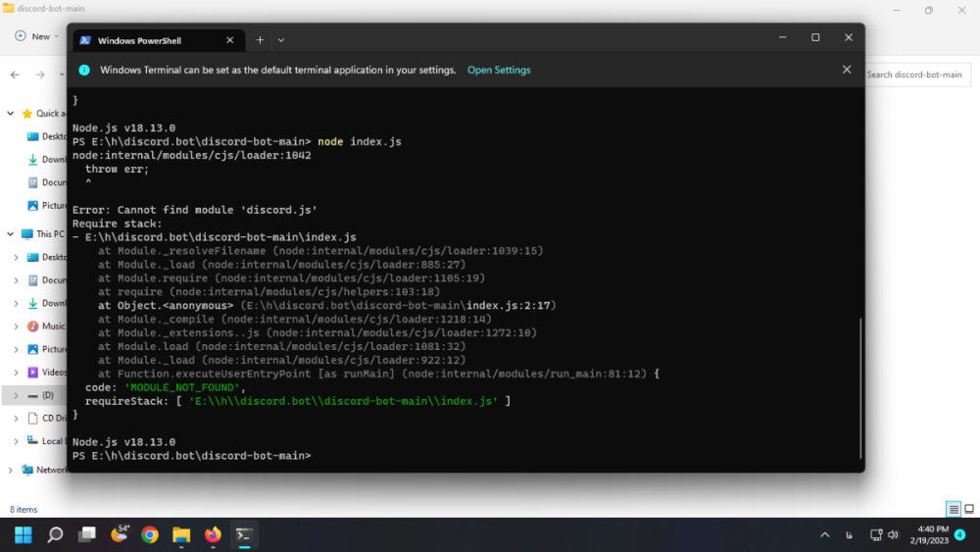Dismiss the default terminal notification banner

pyautogui.click(x=847, y=71)
